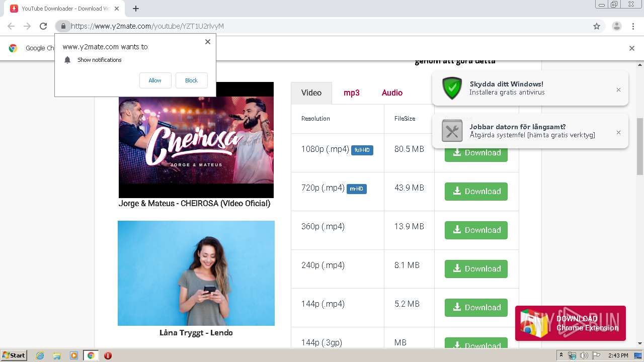
Task: Select the Video tab
Action: tap(311, 93)
